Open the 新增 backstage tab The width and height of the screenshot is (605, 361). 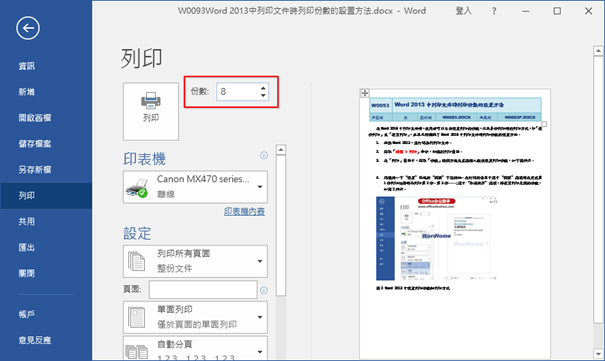[27, 92]
